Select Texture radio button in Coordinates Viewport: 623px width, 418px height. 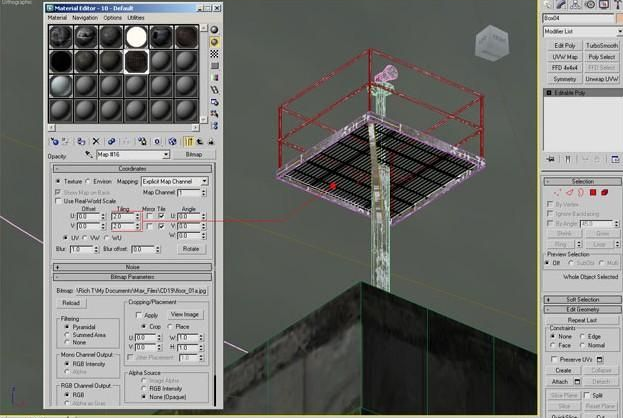[x=58, y=181]
